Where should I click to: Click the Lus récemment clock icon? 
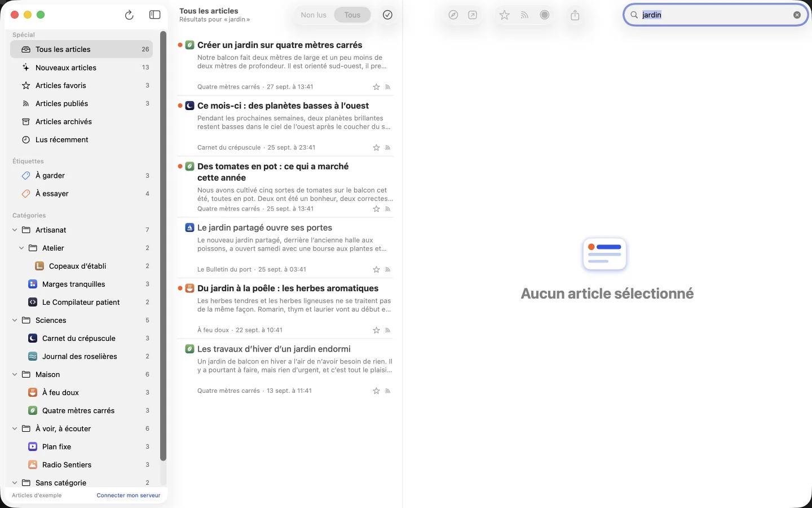(26, 139)
